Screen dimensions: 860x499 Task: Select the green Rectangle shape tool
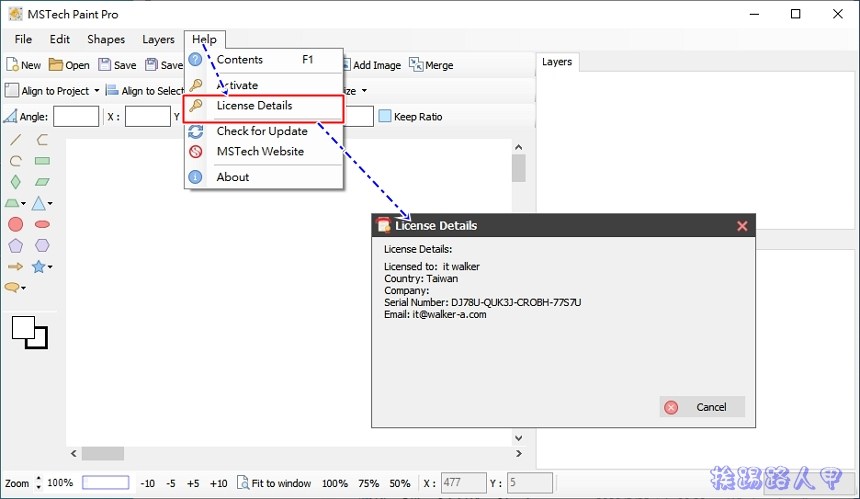coord(42,161)
